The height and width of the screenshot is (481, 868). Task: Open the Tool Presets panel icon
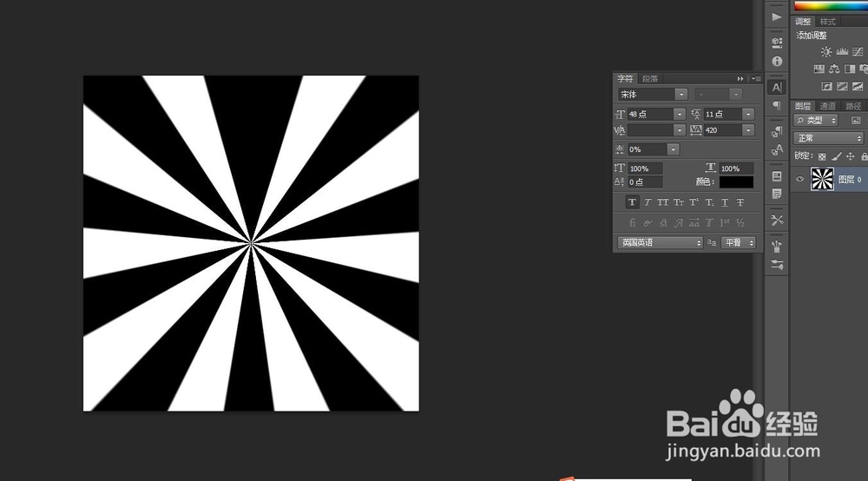(x=777, y=220)
